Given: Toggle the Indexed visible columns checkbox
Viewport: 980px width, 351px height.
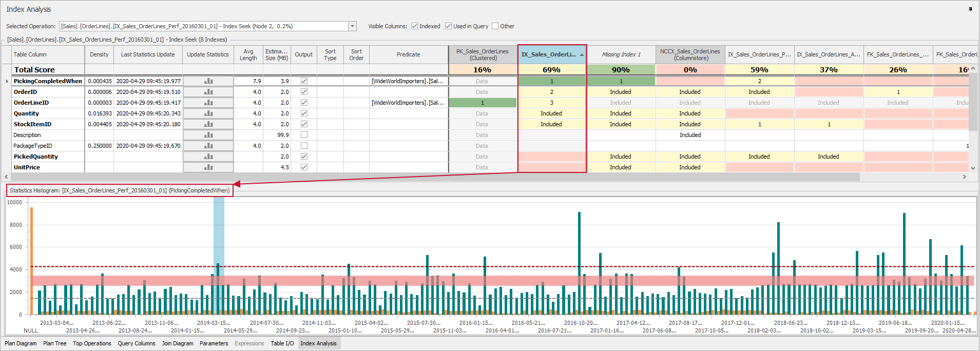Looking at the screenshot, I should pyautogui.click(x=414, y=26).
